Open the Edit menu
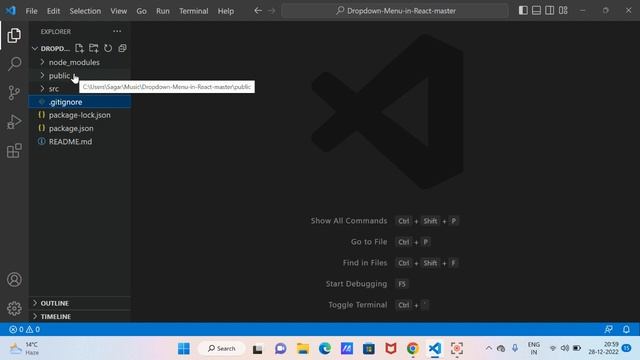The height and width of the screenshot is (360, 640). tap(53, 11)
